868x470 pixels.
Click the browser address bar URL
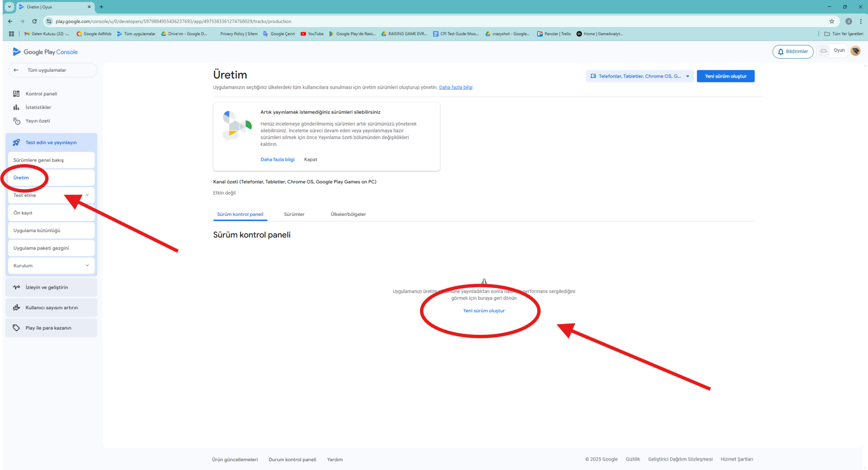173,21
